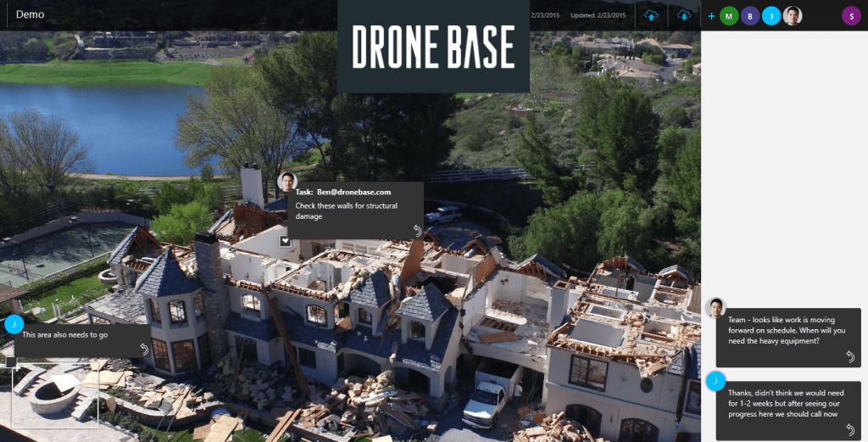The width and height of the screenshot is (868, 442).
Task: Select the 'This area also needs to go' text
Action: [64, 335]
